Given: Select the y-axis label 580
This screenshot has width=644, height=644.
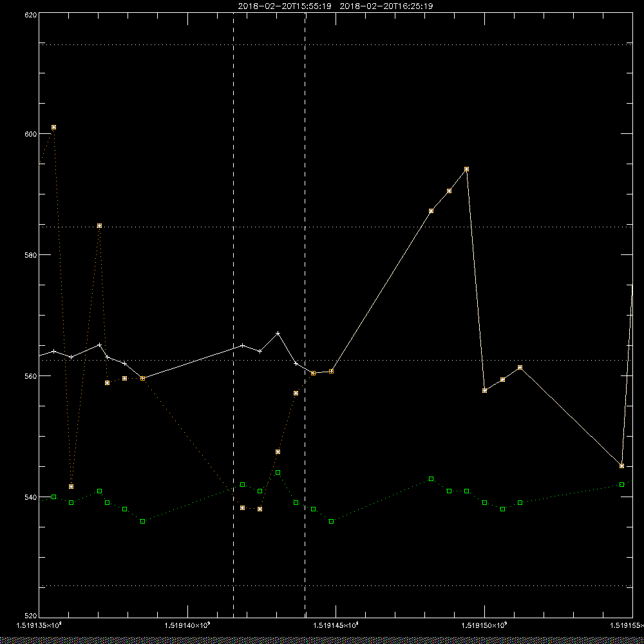Looking at the screenshot, I should 32,254.
